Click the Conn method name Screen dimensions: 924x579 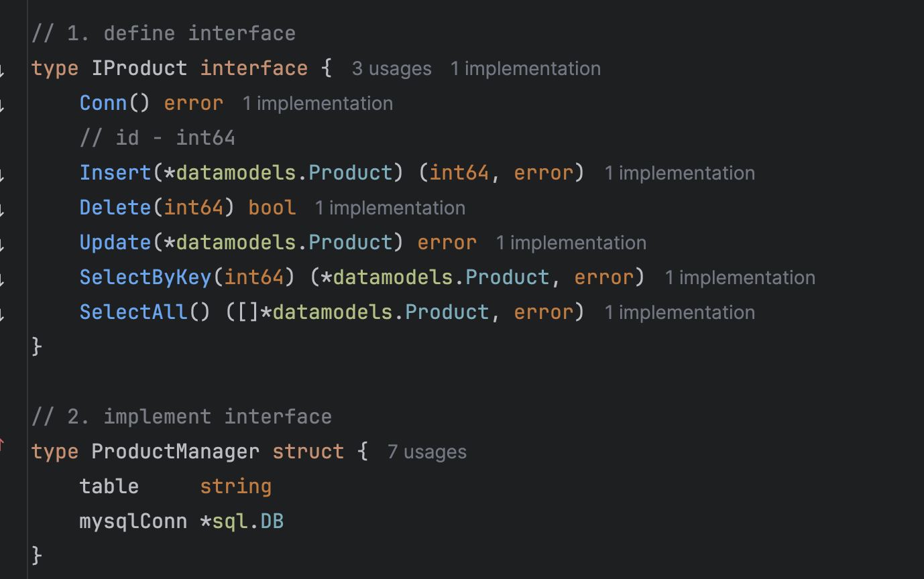pyautogui.click(x=103, y=103)
